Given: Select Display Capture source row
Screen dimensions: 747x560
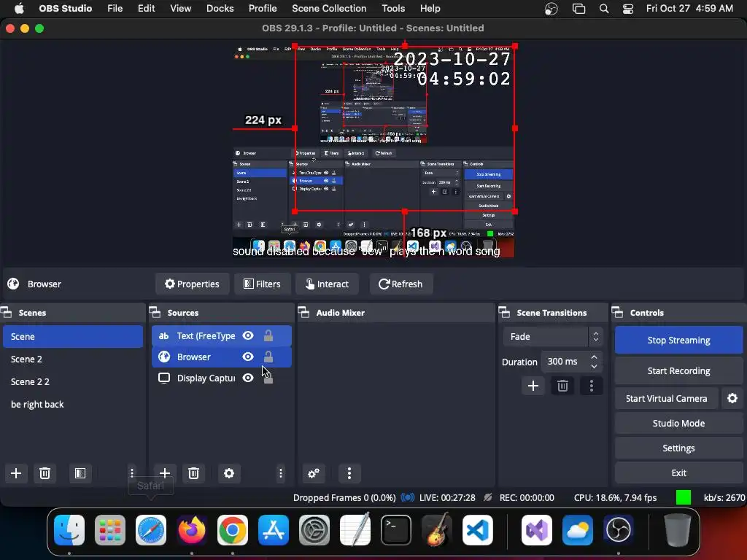Looking at the screenshot, I should click(222, 378).
